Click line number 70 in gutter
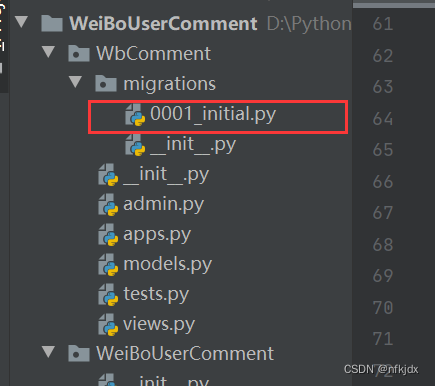This screenshot has height=386, width=435. [x=383, y=307]
